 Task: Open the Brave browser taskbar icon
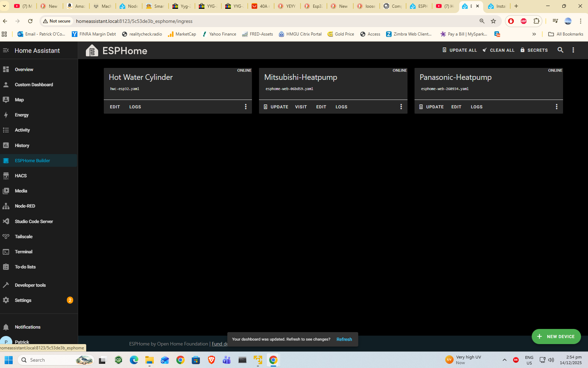211,360
